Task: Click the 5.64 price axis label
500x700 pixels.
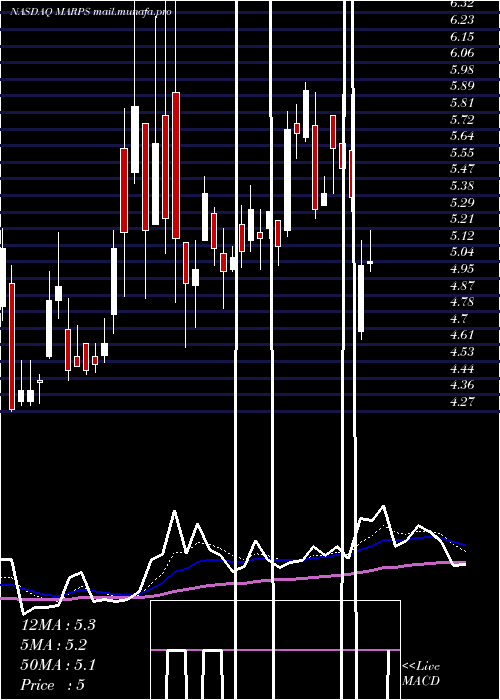Action: 462,136
